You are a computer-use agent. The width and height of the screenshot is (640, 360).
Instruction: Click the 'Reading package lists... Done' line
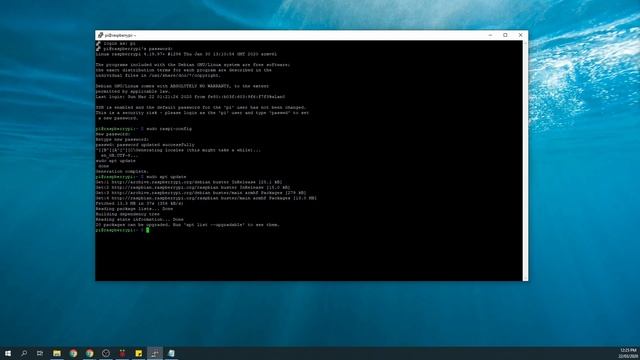click(134, 209)
